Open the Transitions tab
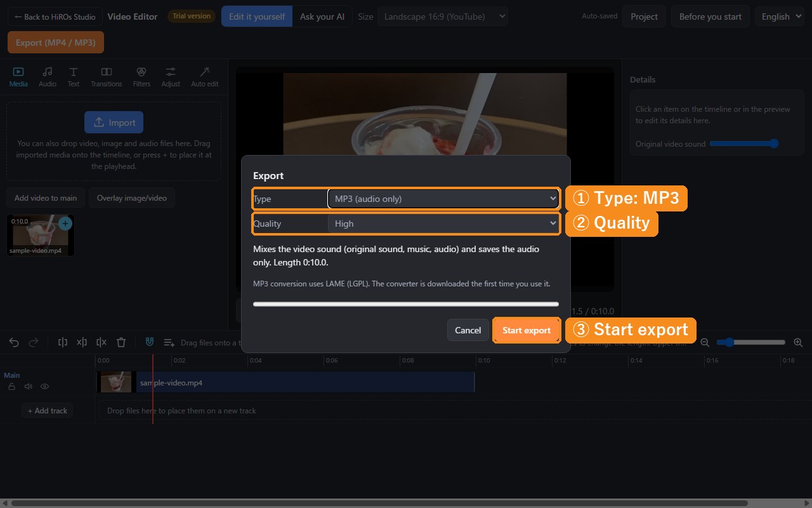The height and width of the screenshot is (508, 812). click(x=107, y=77)
